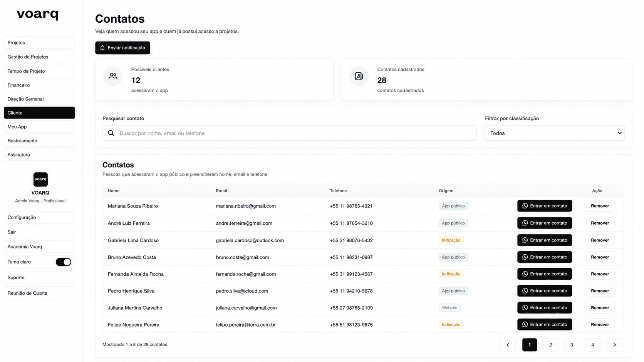This screenshot has height=362, width=644.
Task: Click Entrar em contato for Juliana Martins Carvalho
Action: 545,308
